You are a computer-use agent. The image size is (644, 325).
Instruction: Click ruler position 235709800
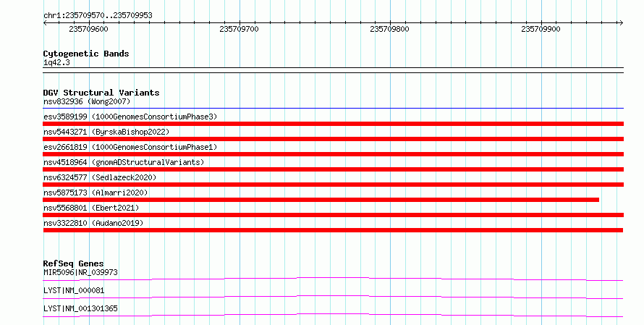point(389,29)
